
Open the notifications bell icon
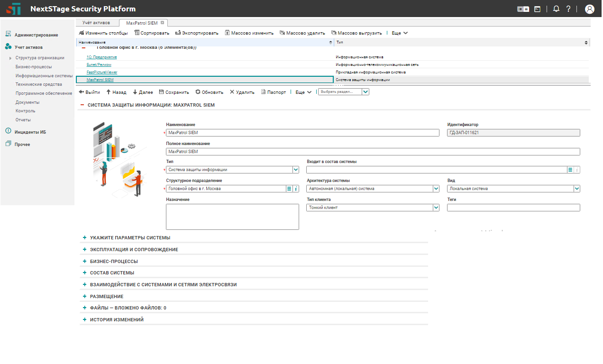coord(557,9)
